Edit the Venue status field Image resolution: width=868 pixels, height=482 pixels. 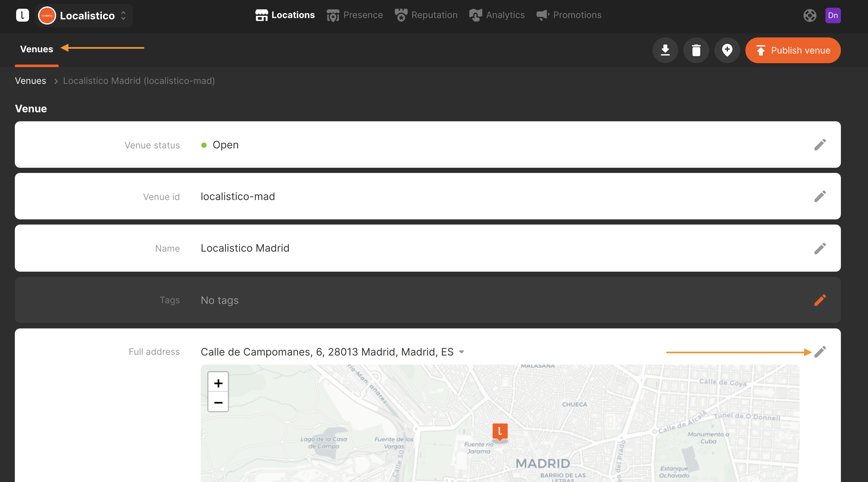coord(820,145)
